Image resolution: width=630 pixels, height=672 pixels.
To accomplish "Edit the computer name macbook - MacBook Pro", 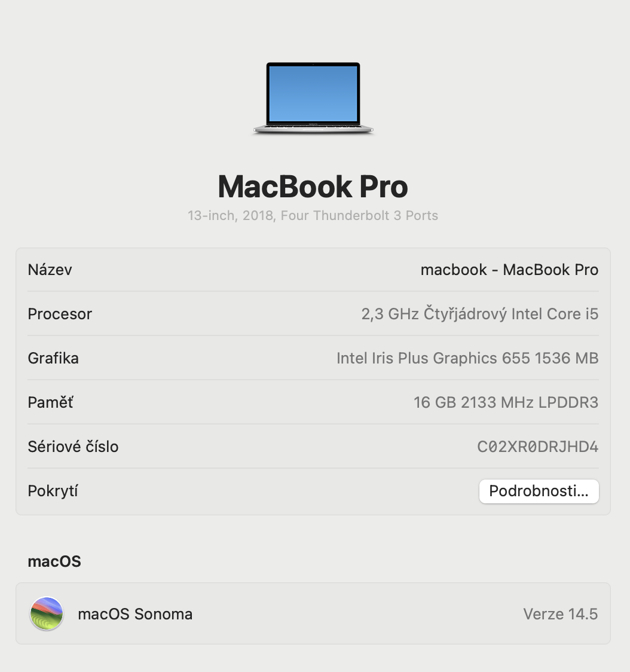I will click(509, 270).
